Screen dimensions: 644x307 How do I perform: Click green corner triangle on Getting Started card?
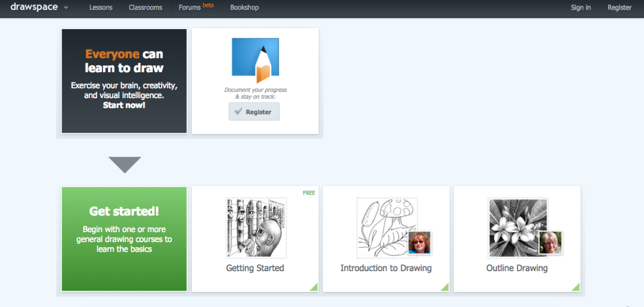click(x=314, y=287)
